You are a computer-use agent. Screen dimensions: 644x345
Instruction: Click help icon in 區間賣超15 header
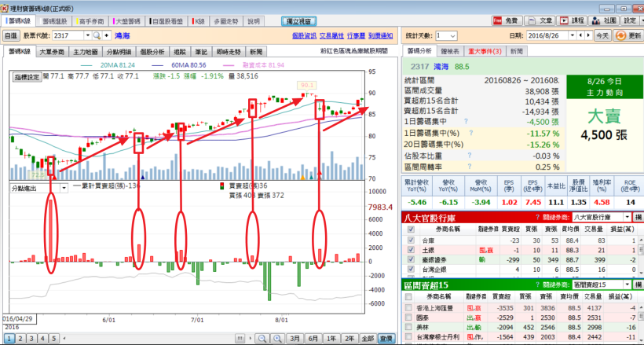pos(537,284)
